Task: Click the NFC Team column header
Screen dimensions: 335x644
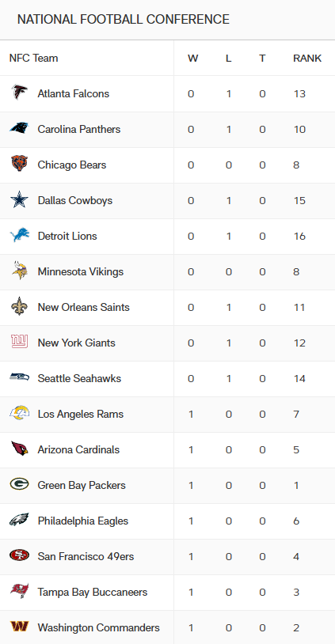Action: [x=34, y=59]
